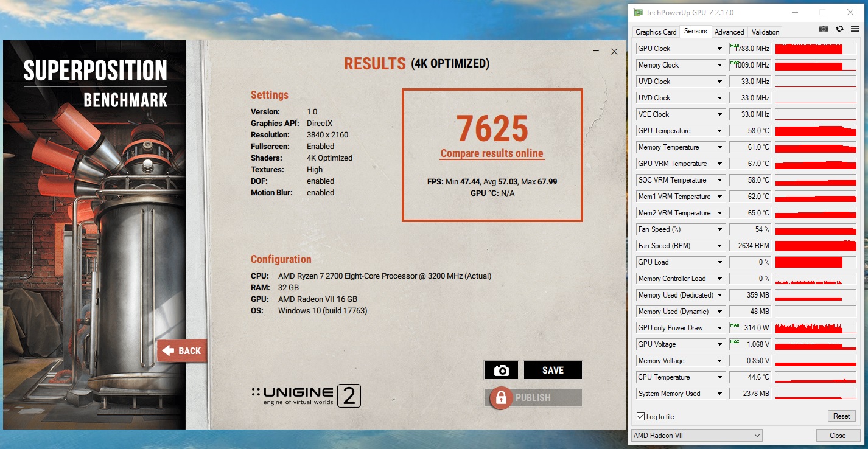Click the Superposition screenshot camera button

pos(501,370)
